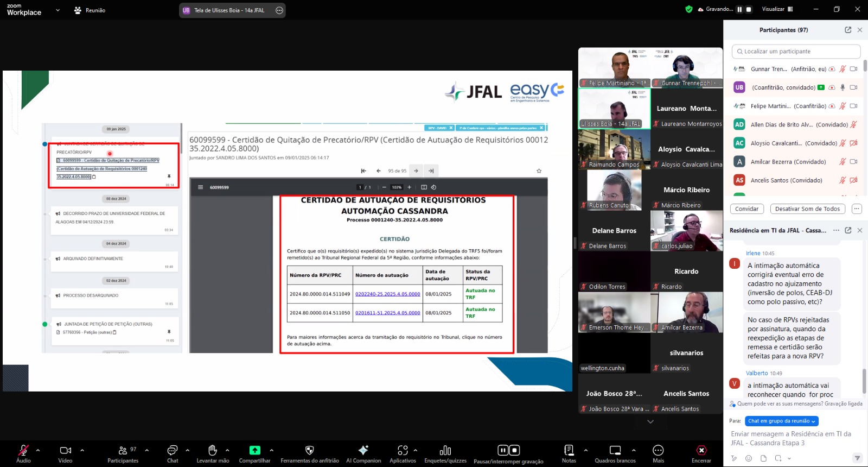Click Amilcar Bezerra camera icon in list
The image size is (868, 467).
pyautogui.click(x=853, y=162)
